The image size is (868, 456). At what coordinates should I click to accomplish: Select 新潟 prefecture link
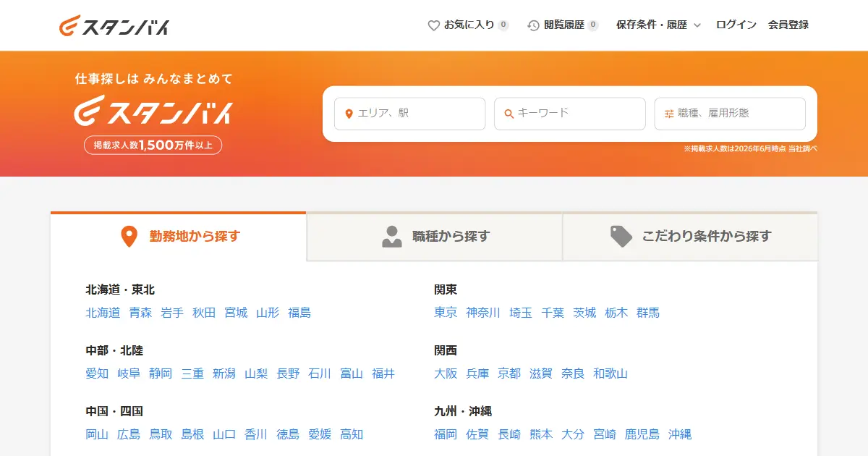click(224, 373)
